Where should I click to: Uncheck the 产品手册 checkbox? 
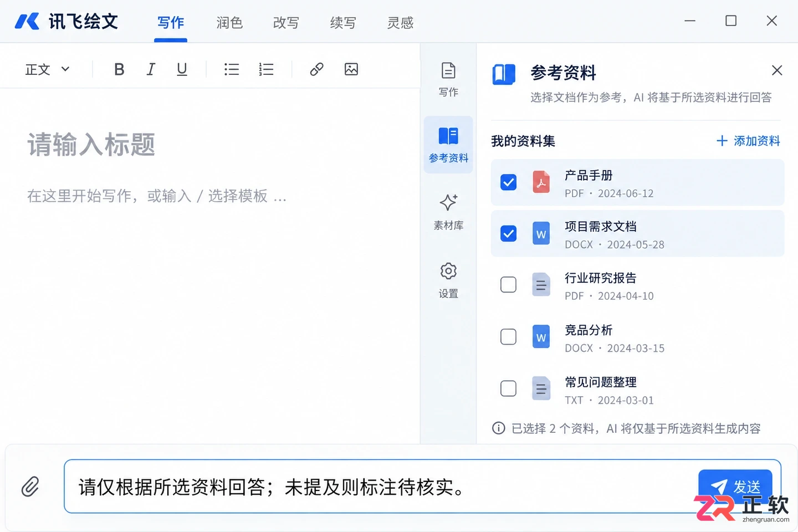508,182
